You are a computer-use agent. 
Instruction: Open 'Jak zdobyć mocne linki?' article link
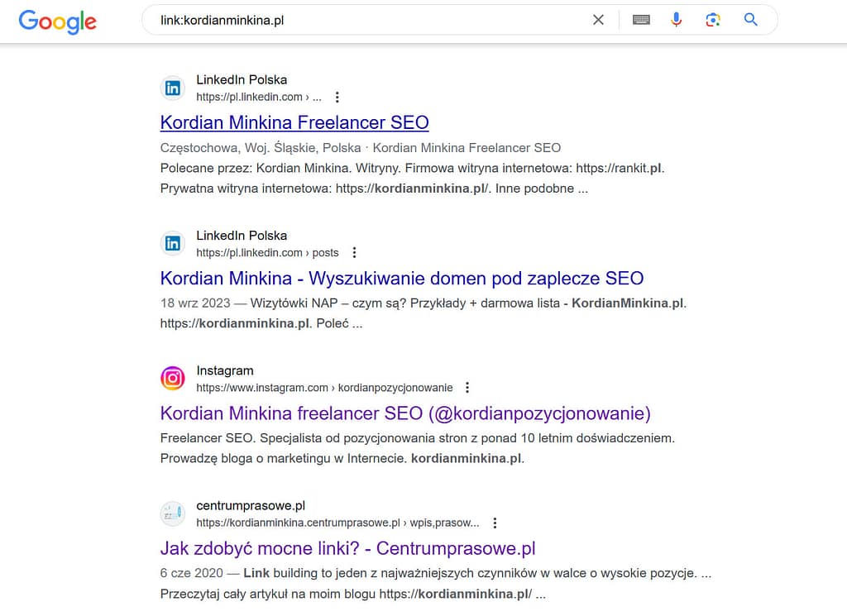click(x=347, y=548)
